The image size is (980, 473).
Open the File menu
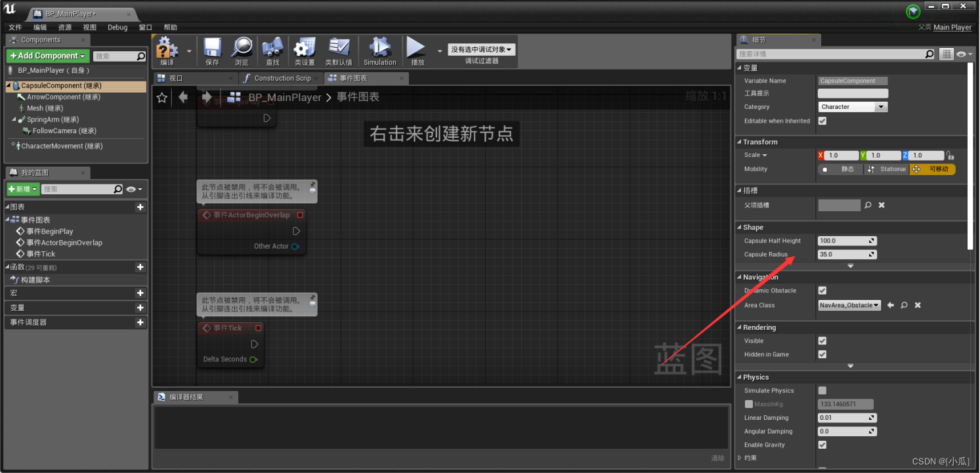click(x=14, y=28)
